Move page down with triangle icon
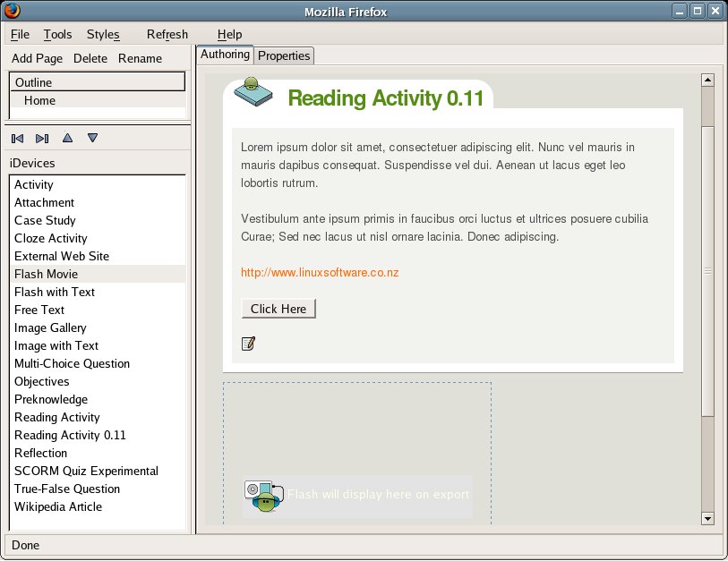This screenshot has width=728, height=561. tap(92, 138)
